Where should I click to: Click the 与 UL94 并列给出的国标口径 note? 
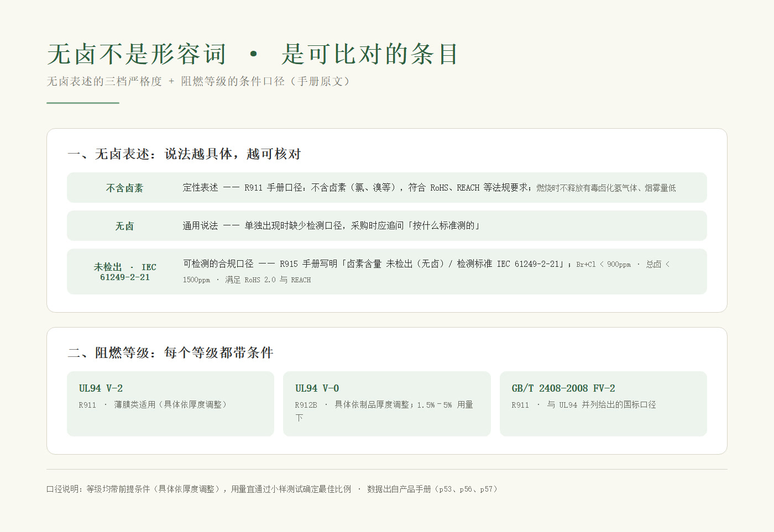(602, 405)
